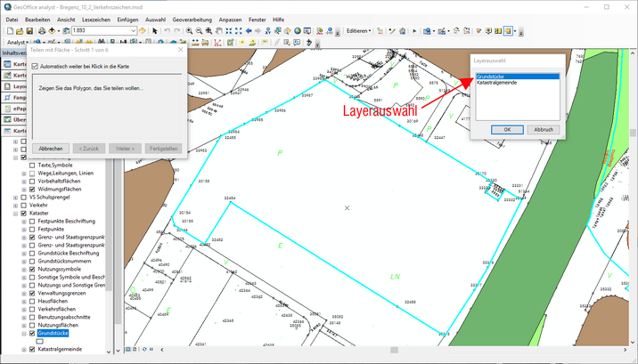Click the New document icon
This screenshot has height=364, width=638.
8,30
